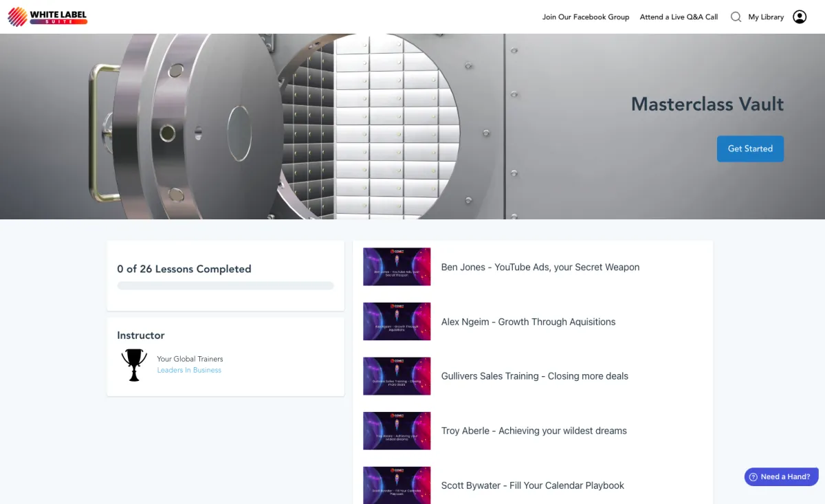Open Join Our Facebook Group link

click(x=586, y=17)
